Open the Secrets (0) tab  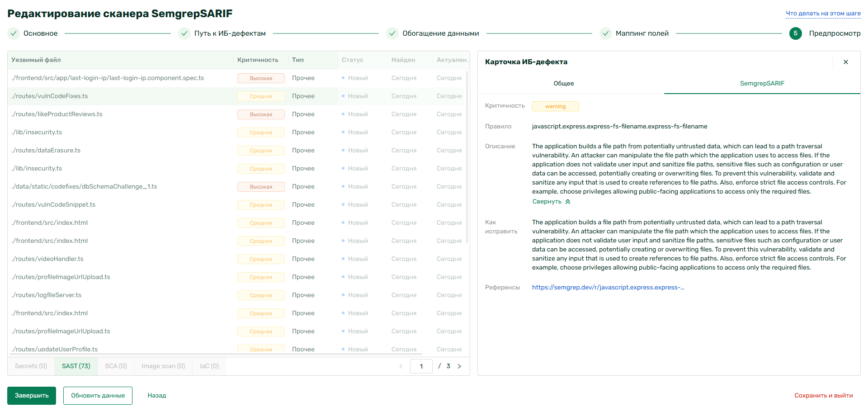tap(31, 366)
